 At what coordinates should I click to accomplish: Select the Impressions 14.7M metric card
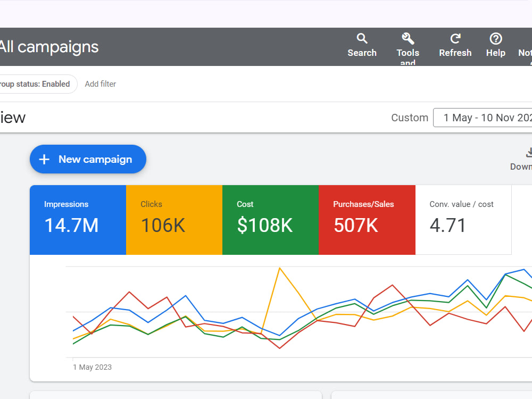78,220
